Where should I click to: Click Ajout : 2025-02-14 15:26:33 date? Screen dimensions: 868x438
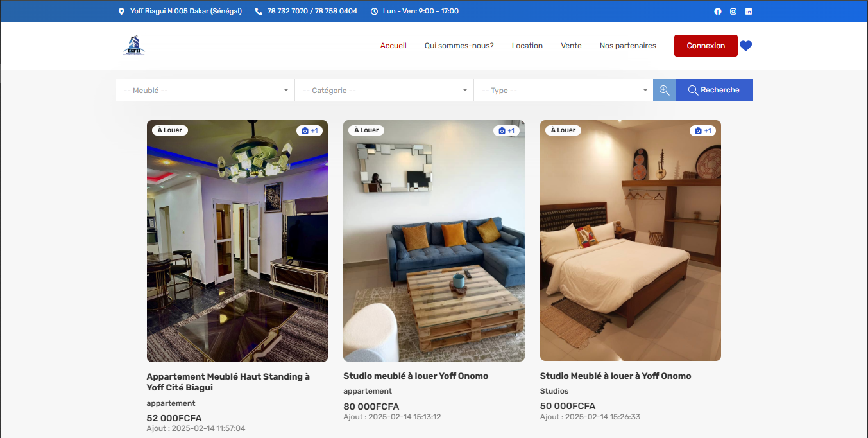click(590, 417)
